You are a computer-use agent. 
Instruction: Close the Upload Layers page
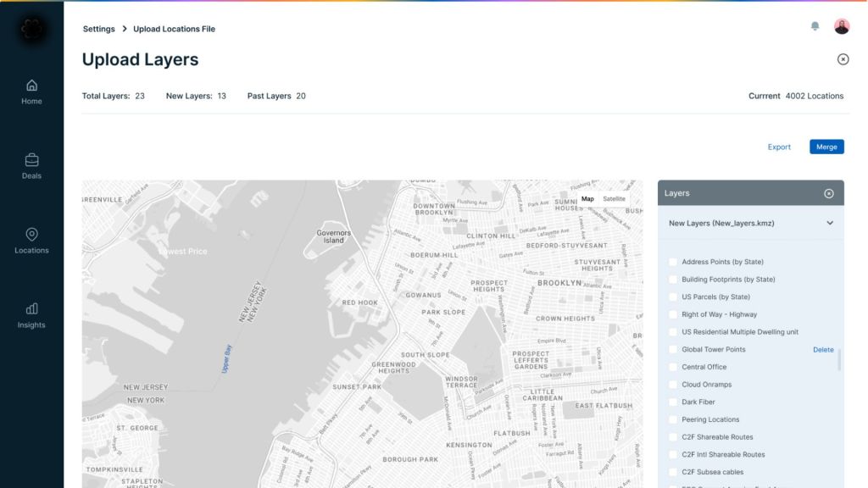843,59
